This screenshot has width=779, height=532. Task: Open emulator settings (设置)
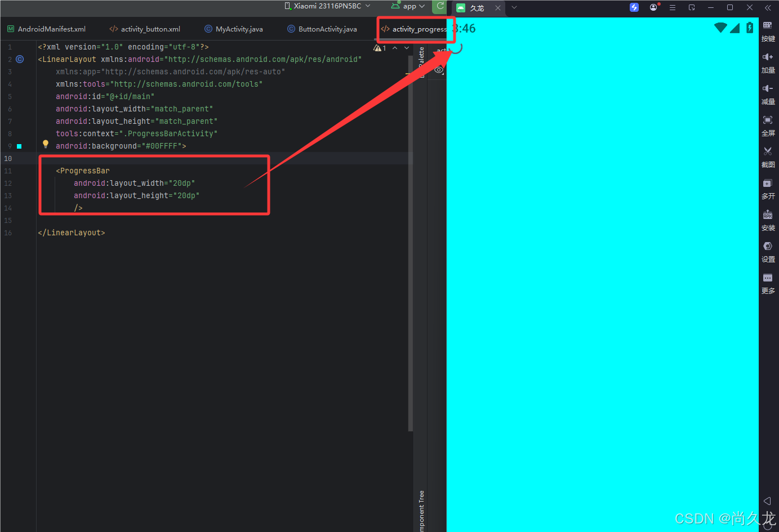(768, 252)
